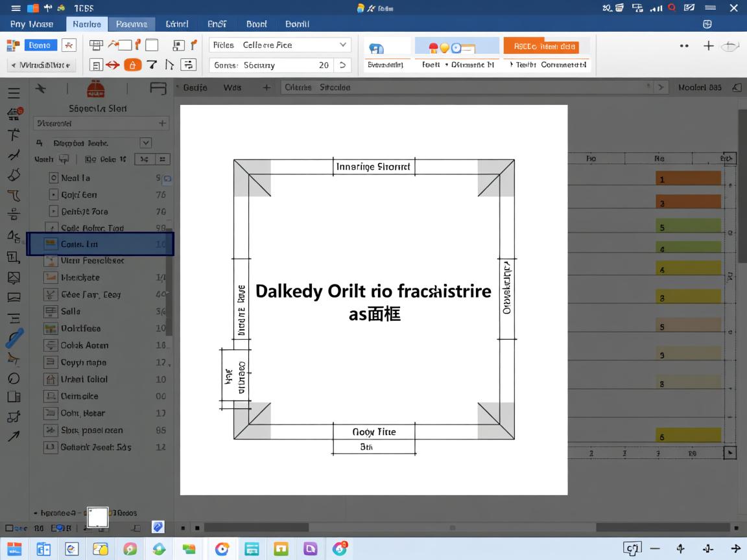Image resolution: width=747 pixels, height=560 pixels.
Task: Click the orange 'ASCEo' highlighted button
Action: 541,46
